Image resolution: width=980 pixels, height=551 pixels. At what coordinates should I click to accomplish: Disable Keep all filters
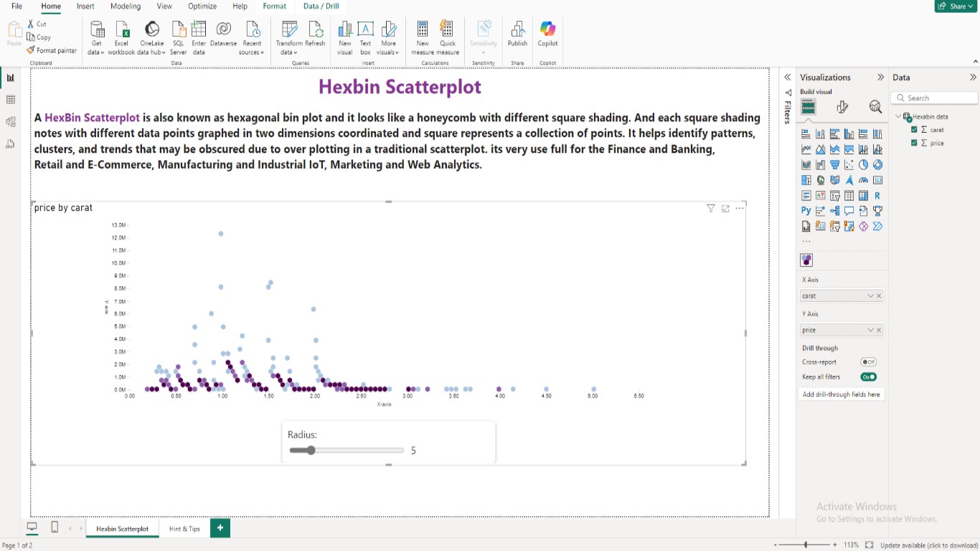[x=868, y=377]
